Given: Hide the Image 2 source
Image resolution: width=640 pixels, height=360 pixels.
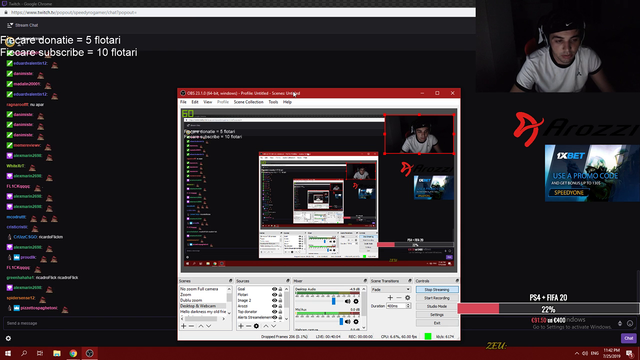Looking at the screenshot, I should coord(274,300).
